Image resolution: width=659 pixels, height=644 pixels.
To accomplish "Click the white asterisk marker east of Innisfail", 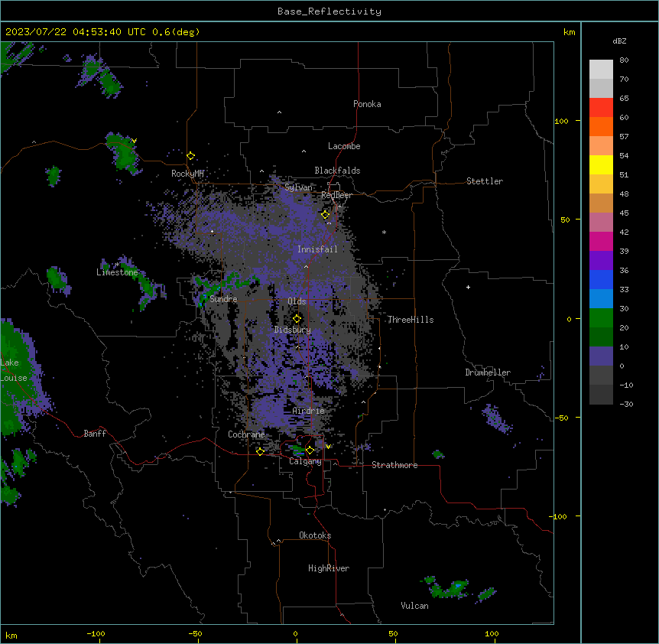I will pyautogui.click(x=384, y=232).
